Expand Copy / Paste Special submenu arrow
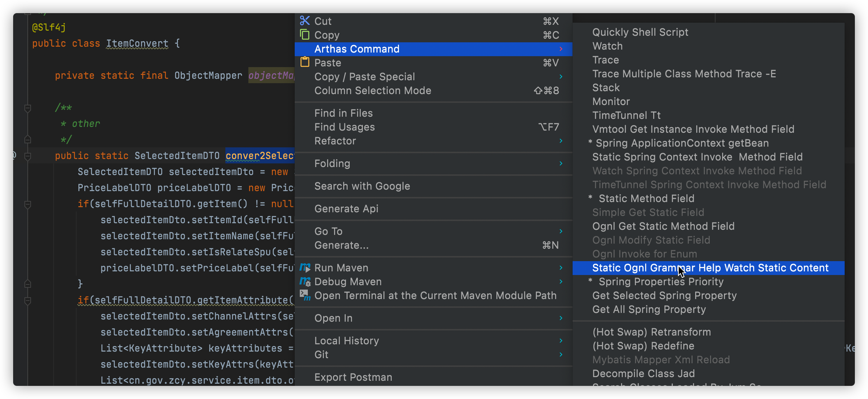The height and width of the screenshot is (399, 868). click(561, 77)
